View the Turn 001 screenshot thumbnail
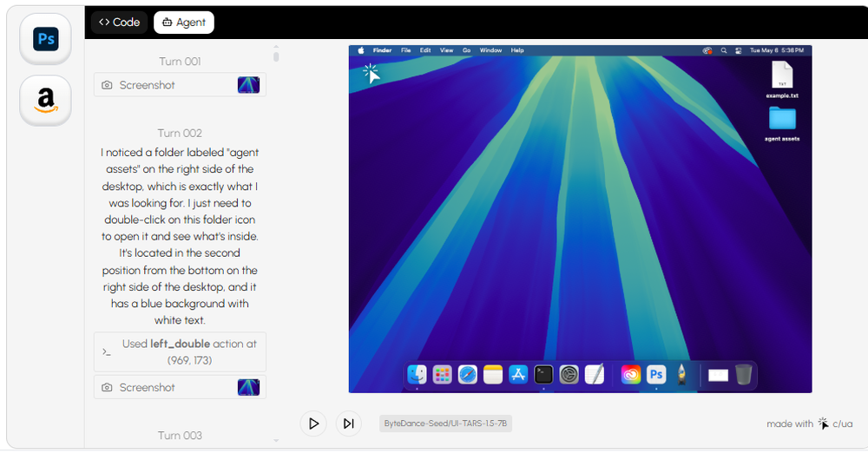868x453 pixels. pos(248,85)
